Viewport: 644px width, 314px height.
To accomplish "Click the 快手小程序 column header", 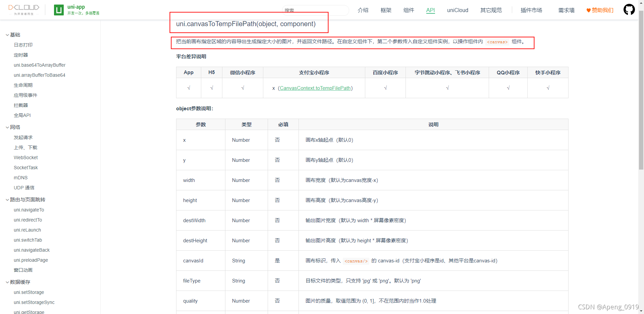I will point(548,73).
